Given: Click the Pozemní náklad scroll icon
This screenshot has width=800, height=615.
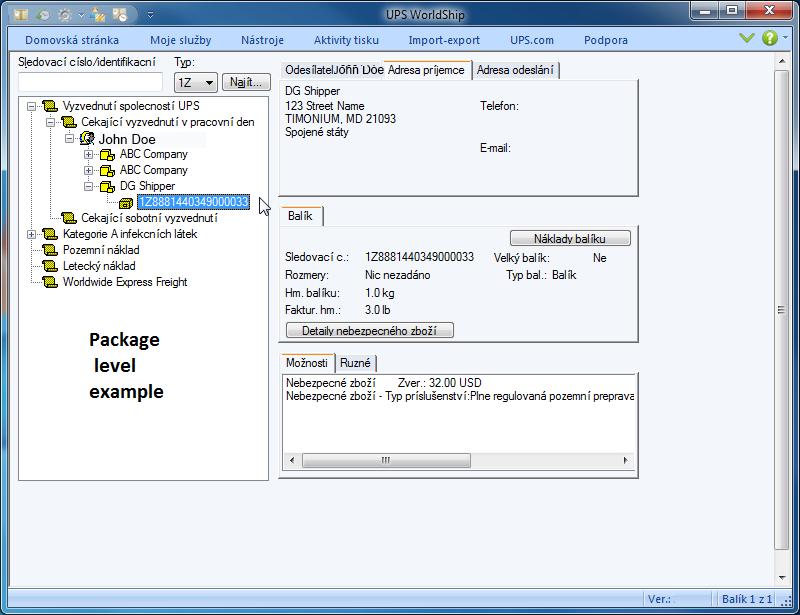Looking at the screenshot, I should coord(50,250).
